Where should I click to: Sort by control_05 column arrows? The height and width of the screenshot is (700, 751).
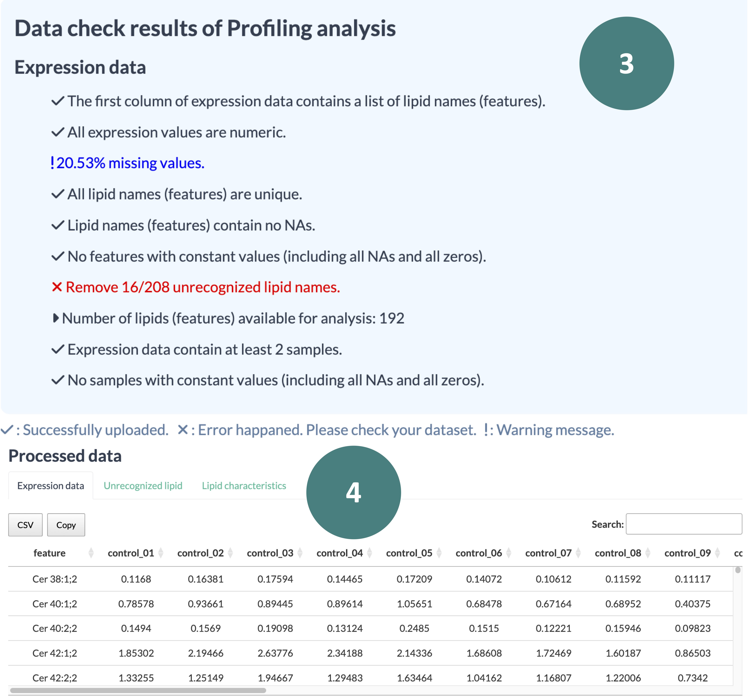click(439, 553)
